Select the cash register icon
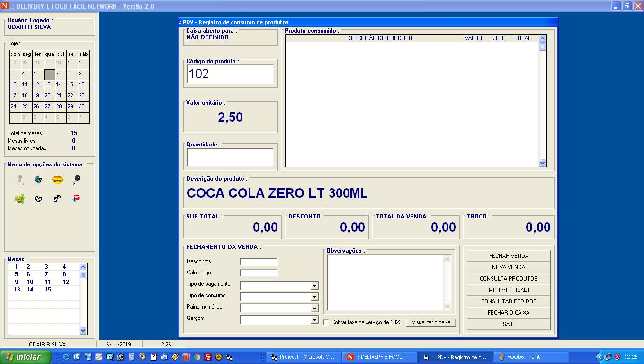This screenshot has height=364, width=644. point(38,180)
